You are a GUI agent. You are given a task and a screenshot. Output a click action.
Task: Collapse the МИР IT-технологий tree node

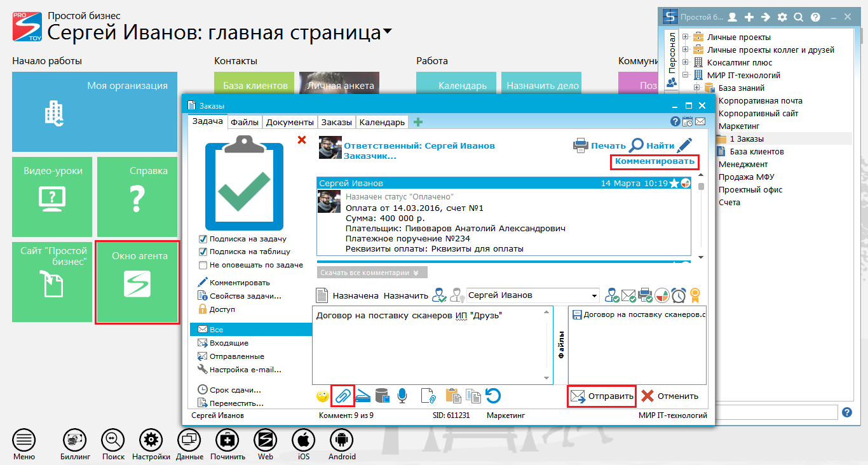pos(686,75)
